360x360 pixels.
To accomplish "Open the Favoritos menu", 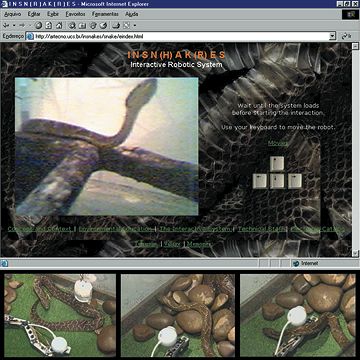I will click(x=75, y=14).
